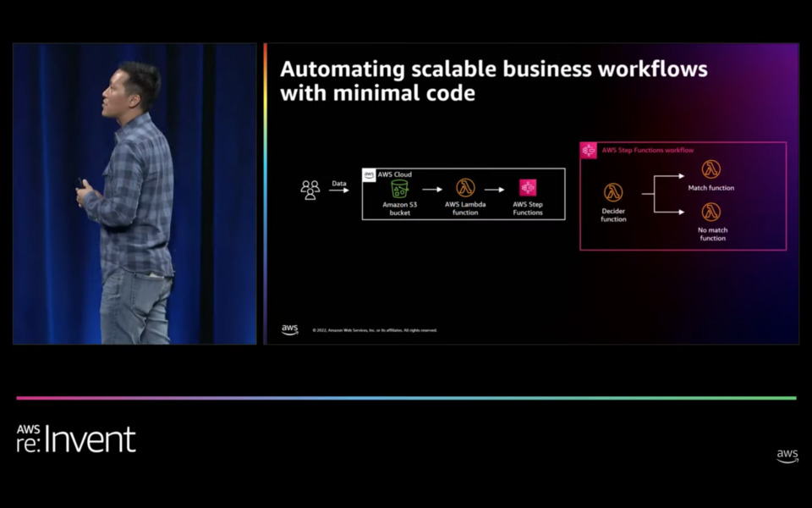Click the white "AWS Step Functions" label under pink icon

tap(528, 208)
